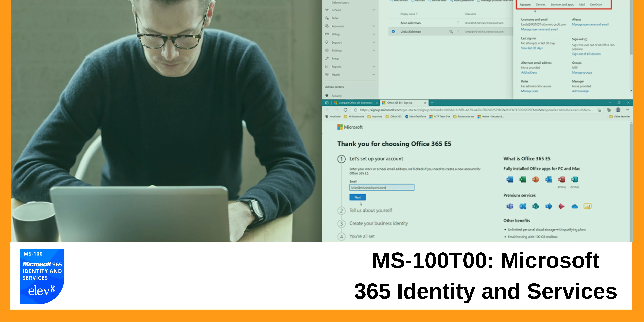Screen dimensions: 644x322
Task: Click the browser profile avatar
Action: [618, 110]
